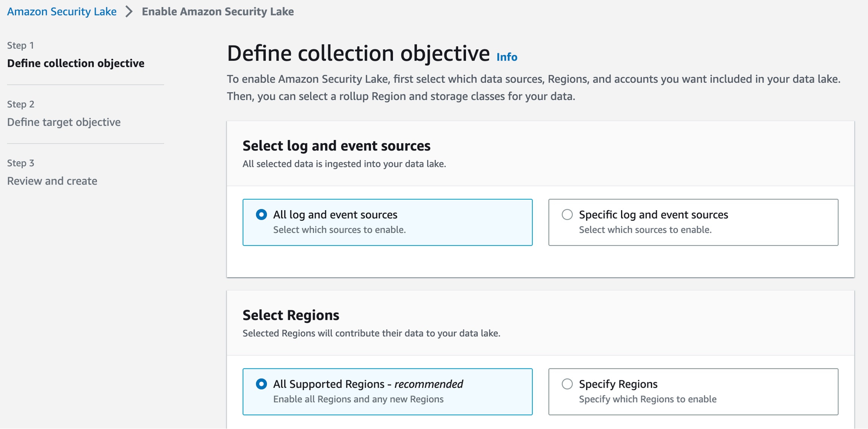
Task: Jump to Review and create step
Action: (52, 181)
